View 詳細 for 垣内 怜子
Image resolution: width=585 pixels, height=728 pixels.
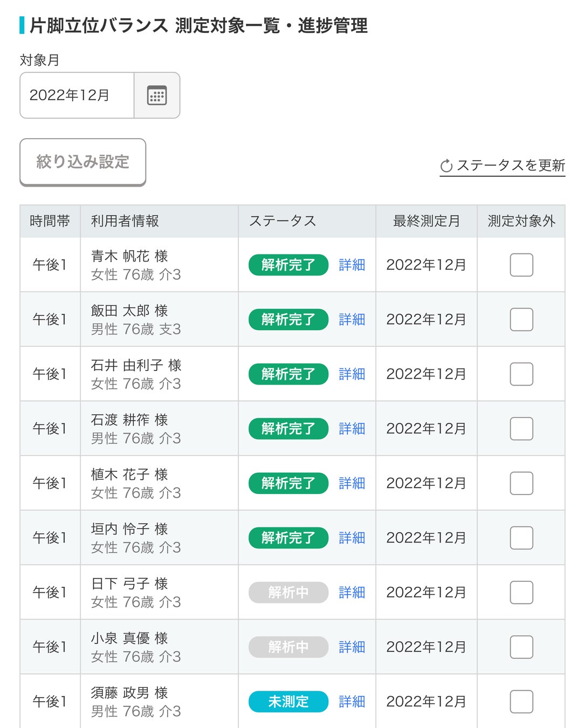pyautogui.click(x=352, y=538)
